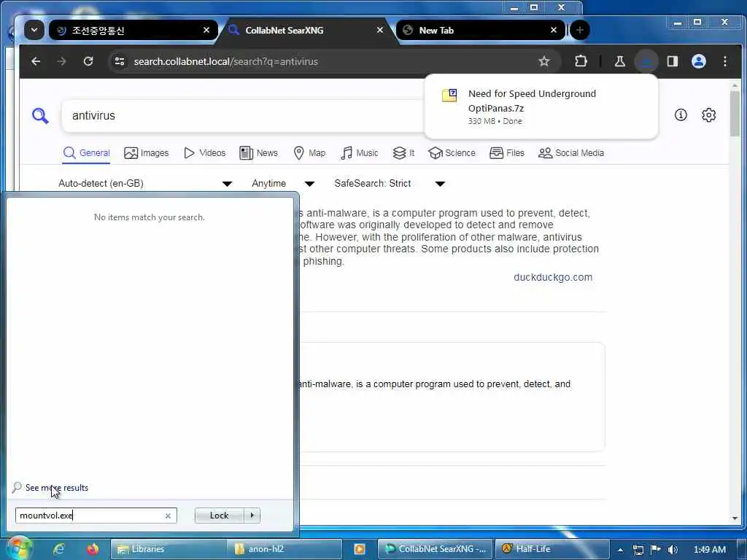This screenshot has height=560, width=747.
Task: Click the browser forward arrow
Action: pos(62,61)
